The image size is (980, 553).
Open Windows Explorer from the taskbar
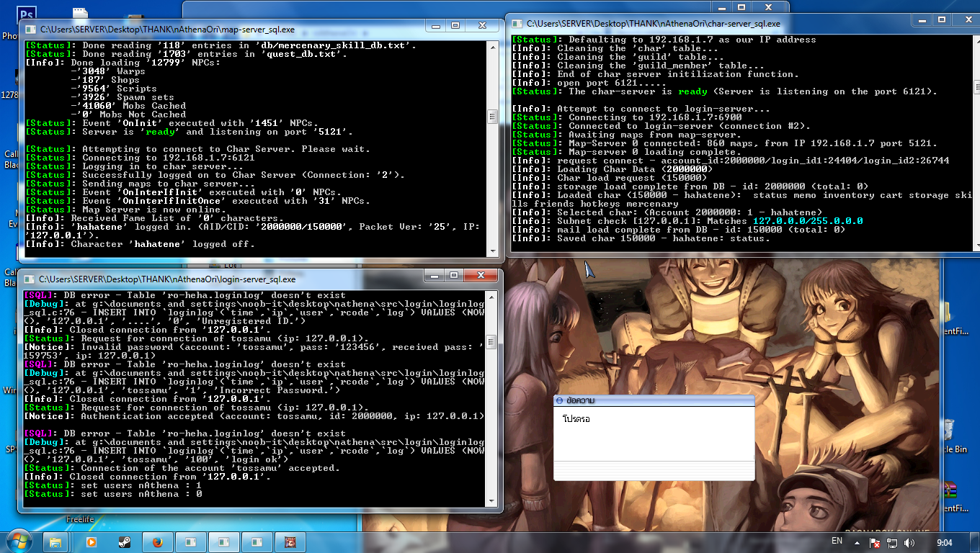(55, 541)
